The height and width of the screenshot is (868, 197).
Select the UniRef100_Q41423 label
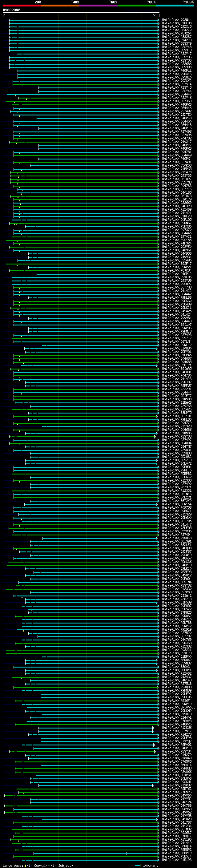point(177,379)
